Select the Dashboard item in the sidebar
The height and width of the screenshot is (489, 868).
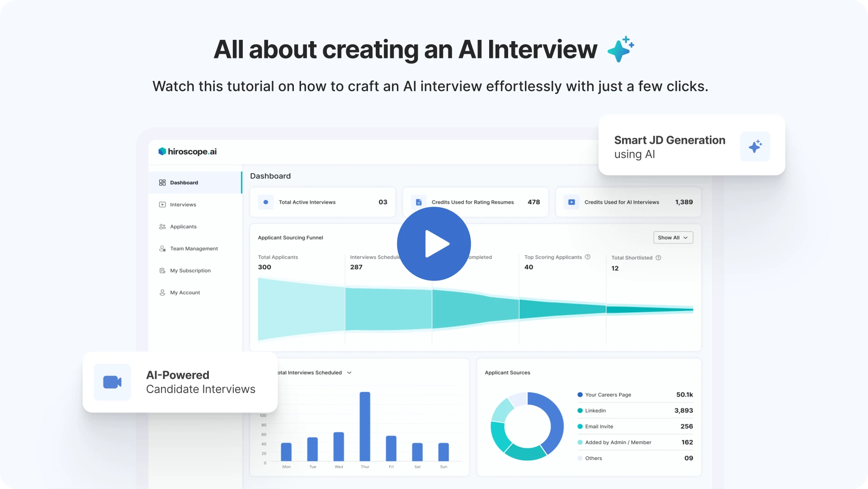click(x=183, y=182)
